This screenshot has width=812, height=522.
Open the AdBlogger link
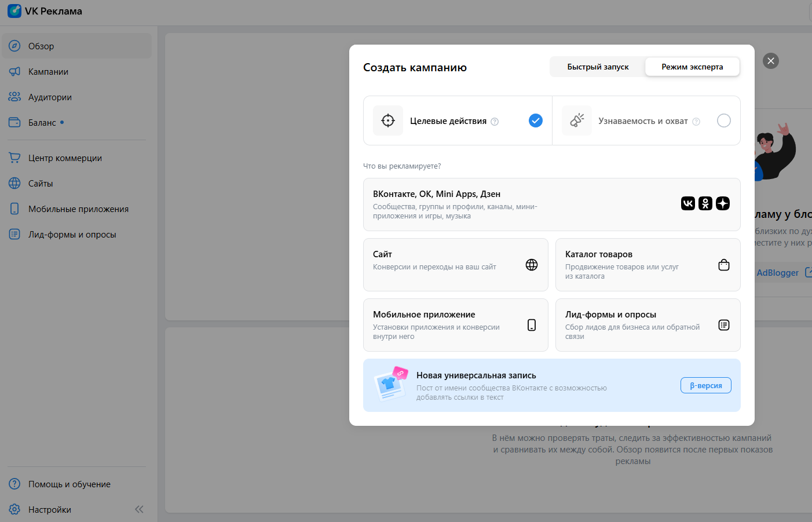[777, 273]
